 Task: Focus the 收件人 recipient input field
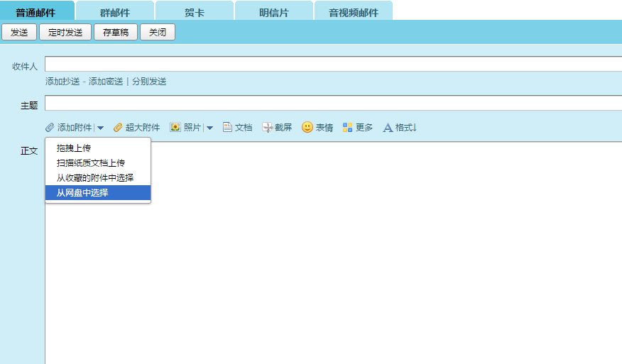(333, 64)
